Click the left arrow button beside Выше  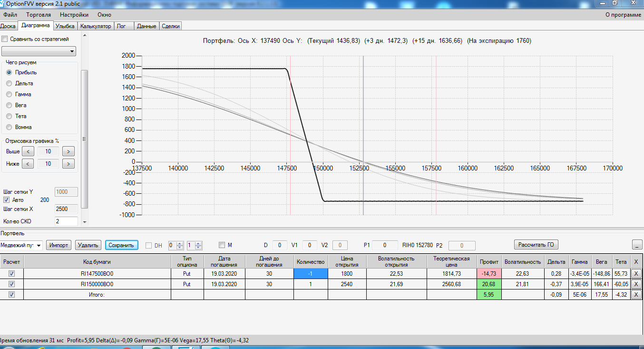tap(28, 151)
